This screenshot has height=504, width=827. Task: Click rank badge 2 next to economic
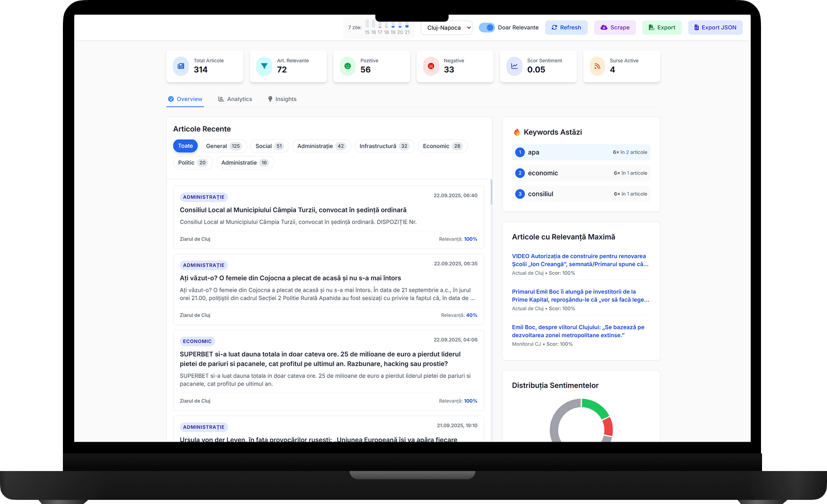coord(520,173)
